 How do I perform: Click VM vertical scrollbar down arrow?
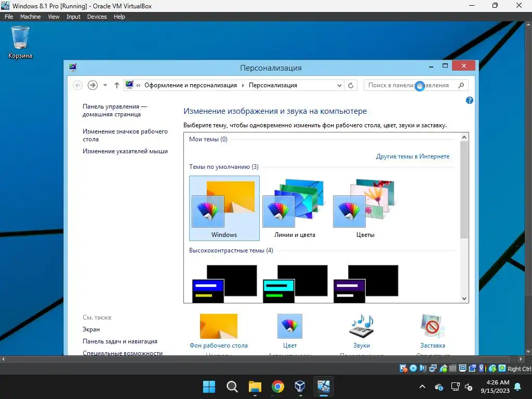point(528,352)
